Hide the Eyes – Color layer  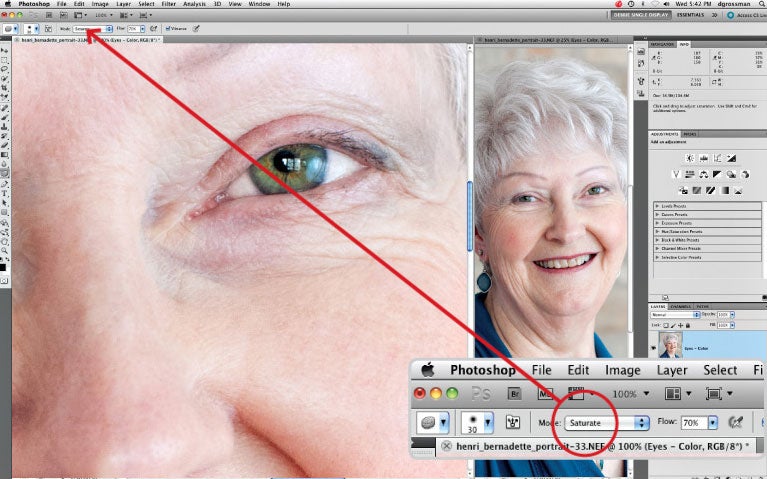(654, 348)
